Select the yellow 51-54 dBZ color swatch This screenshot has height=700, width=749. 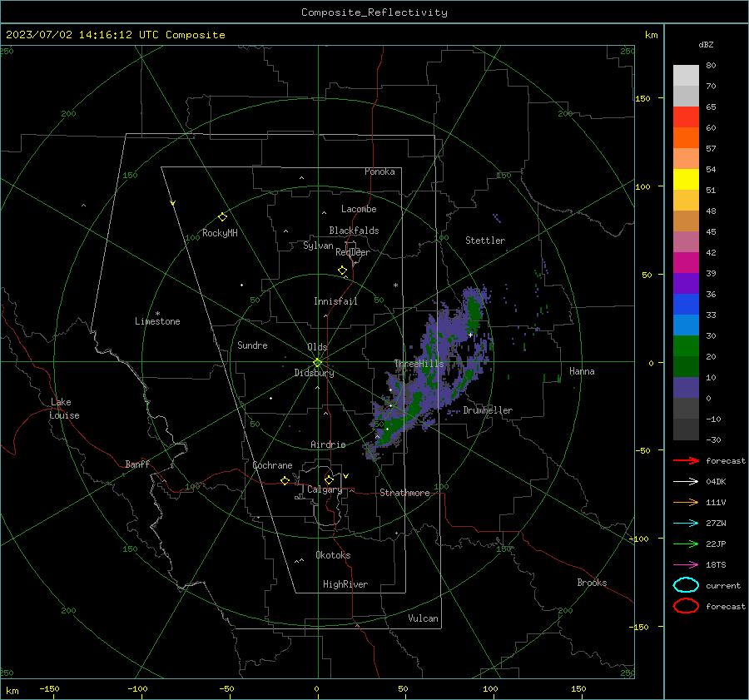686,180
